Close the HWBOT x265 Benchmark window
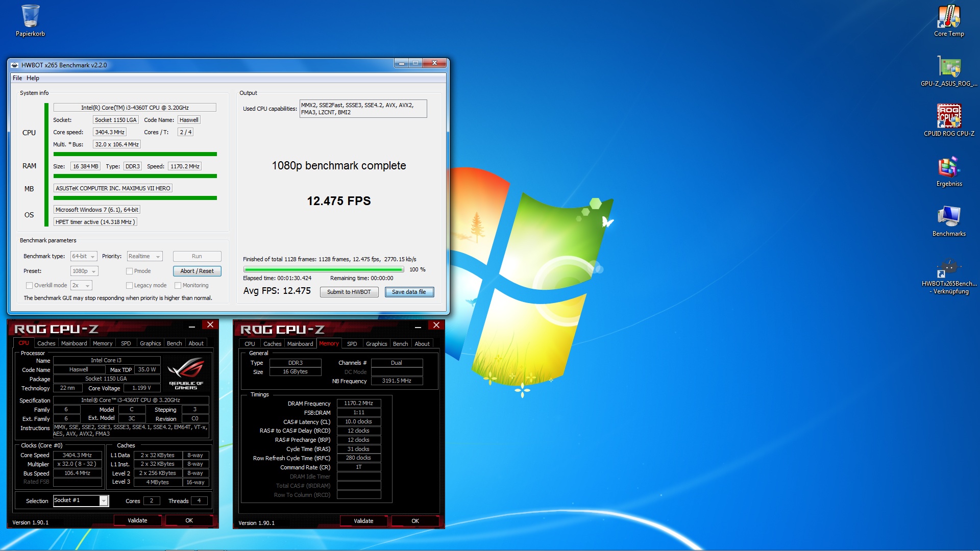Viewport: 980px width, 551px height. coord(434,63)
